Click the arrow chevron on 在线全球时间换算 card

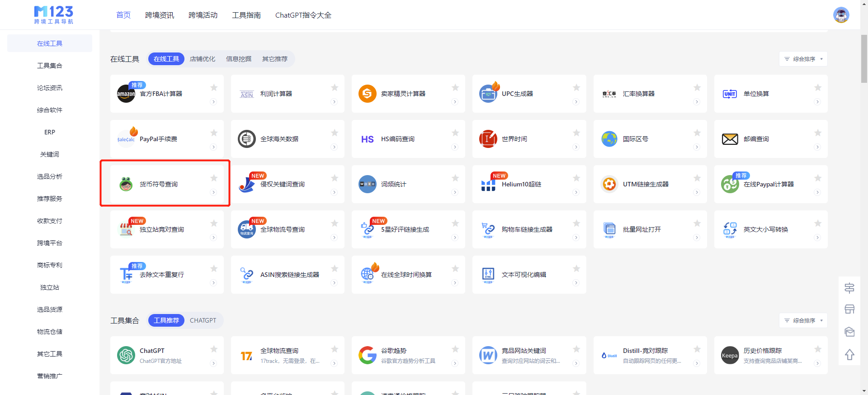(x=455, y=283)
